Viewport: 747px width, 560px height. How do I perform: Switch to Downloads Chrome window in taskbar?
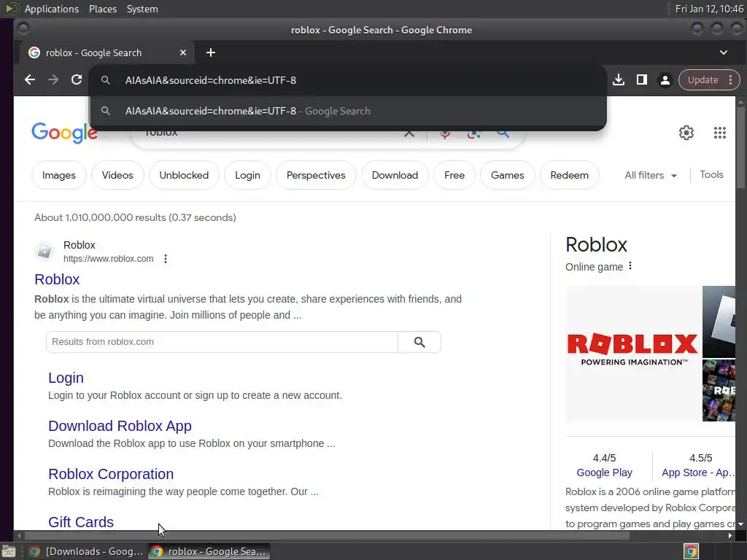pos(86,551)
